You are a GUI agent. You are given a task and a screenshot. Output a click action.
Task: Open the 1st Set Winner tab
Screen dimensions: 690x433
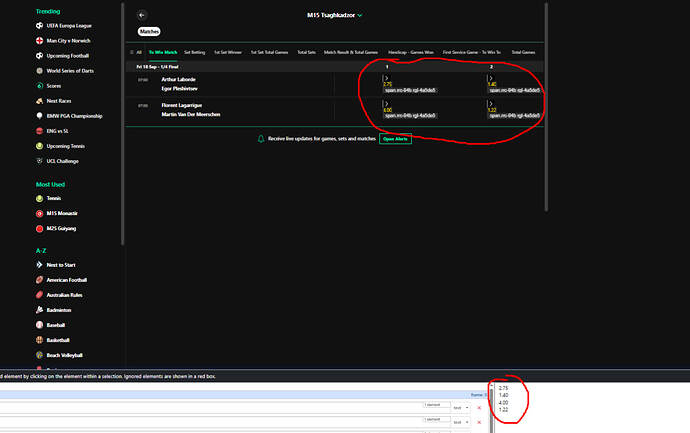coord(228,52)
